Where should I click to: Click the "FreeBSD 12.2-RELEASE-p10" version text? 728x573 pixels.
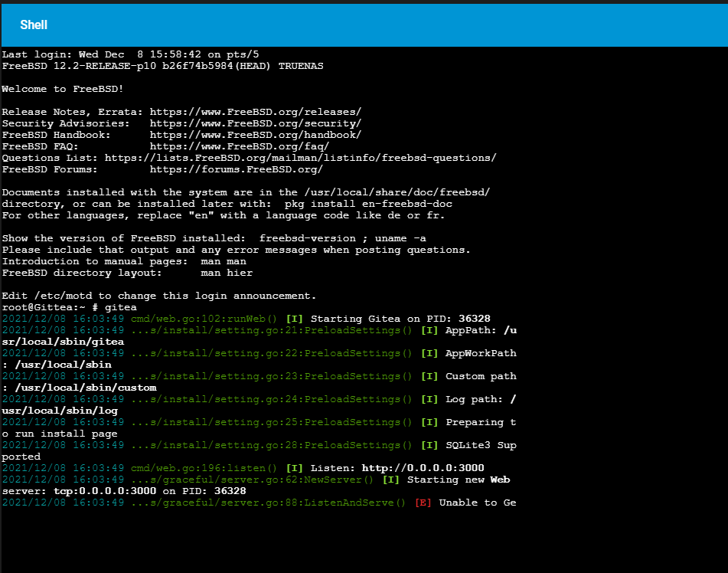pyautogui.click(x=79, y=66)
